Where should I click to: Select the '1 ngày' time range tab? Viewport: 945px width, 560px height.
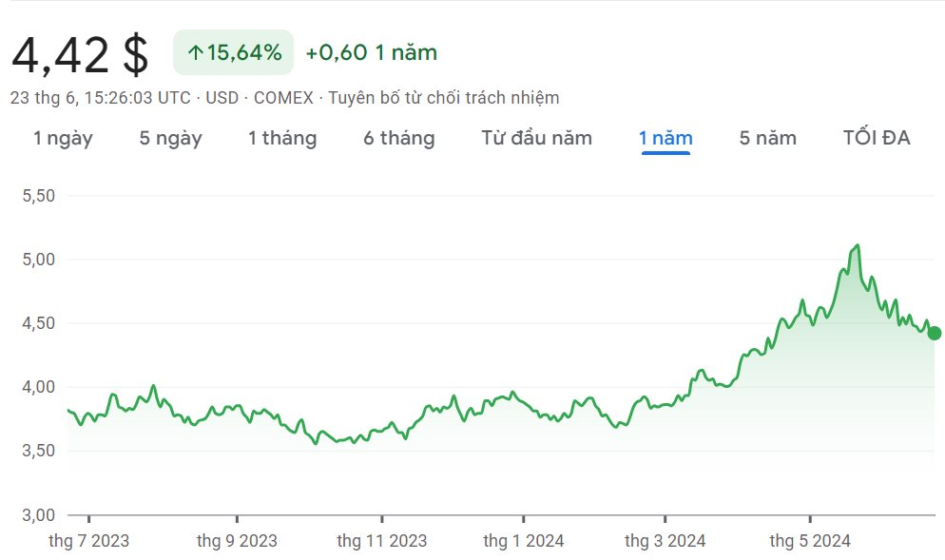click(63, 138)
